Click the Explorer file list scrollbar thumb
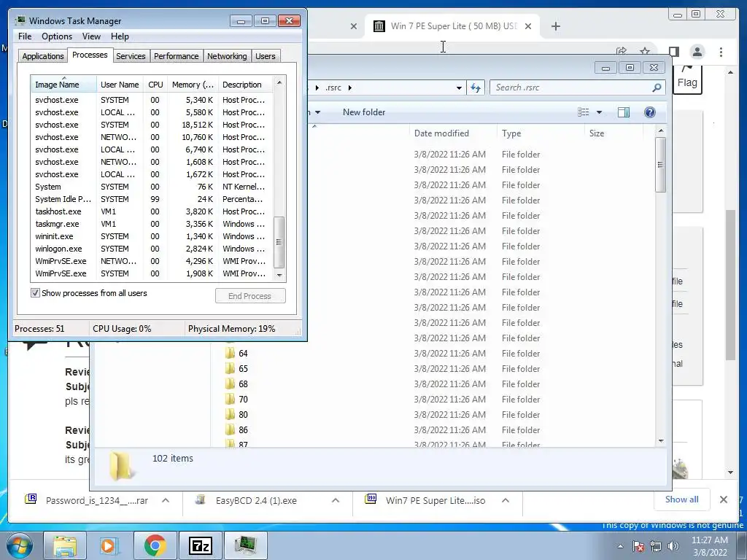Image resolution: width=747 pixels, height=560 pixels. click(660, 165)
